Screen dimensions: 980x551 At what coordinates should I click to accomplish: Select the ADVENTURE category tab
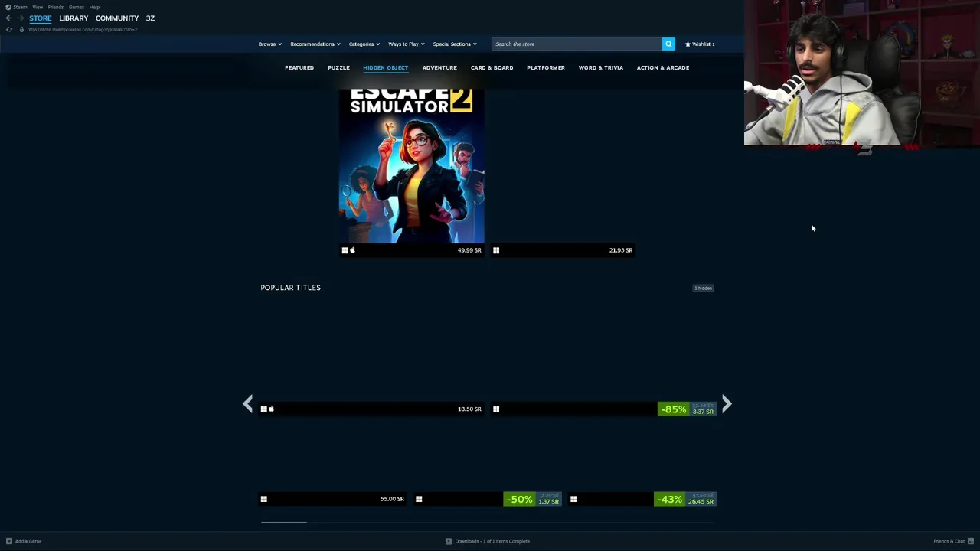pyautogui.click(x=439, y=67)
